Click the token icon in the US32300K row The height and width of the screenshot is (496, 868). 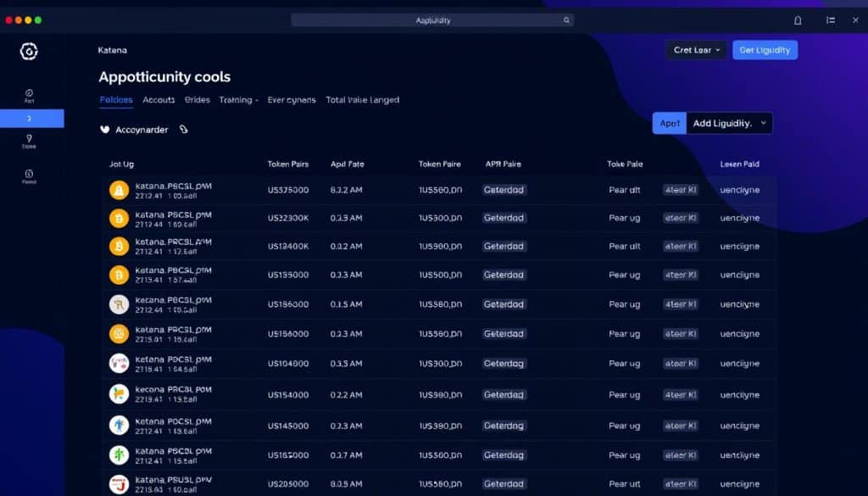pyautogui.click(x=119, y=218)
